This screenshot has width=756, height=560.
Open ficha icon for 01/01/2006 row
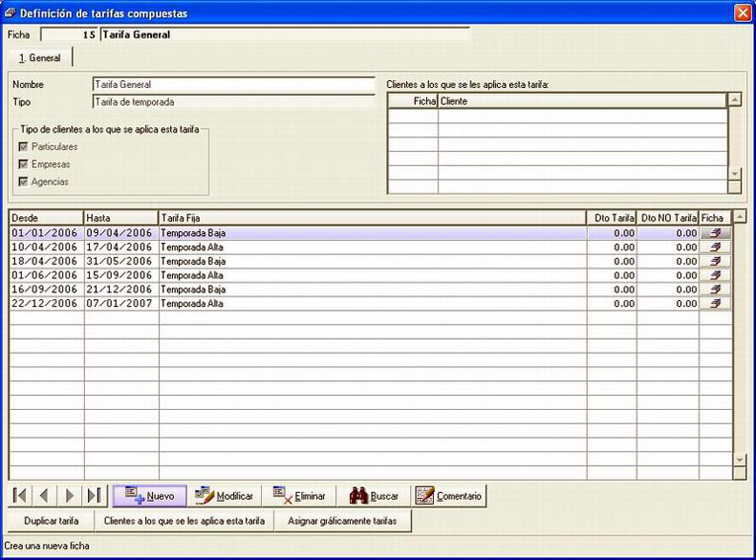715,233
